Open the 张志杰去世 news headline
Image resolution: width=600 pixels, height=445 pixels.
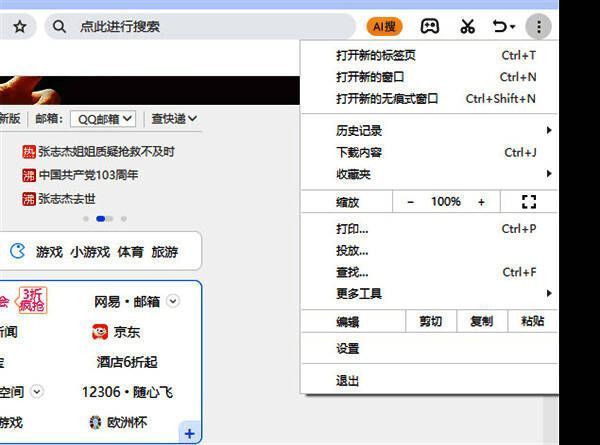[66, 198]
